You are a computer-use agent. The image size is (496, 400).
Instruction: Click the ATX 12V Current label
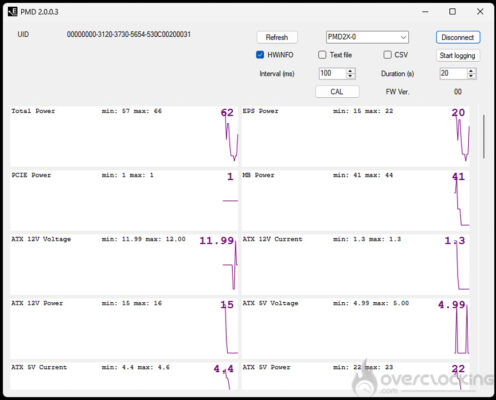[272, 239]
